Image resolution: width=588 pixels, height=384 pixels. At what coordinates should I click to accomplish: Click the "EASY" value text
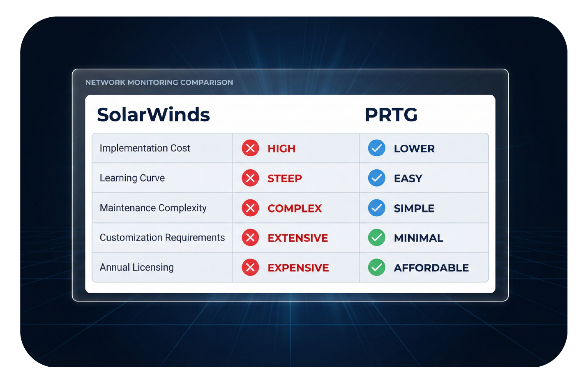[408, 178]
